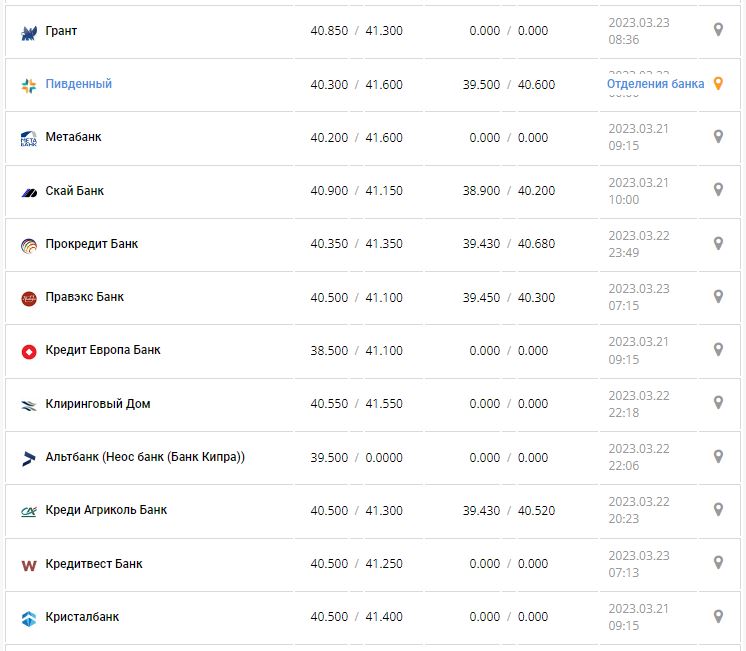Click the Грант update date 2023.03.23
The image size is (746, 651).
pos(639,21)
